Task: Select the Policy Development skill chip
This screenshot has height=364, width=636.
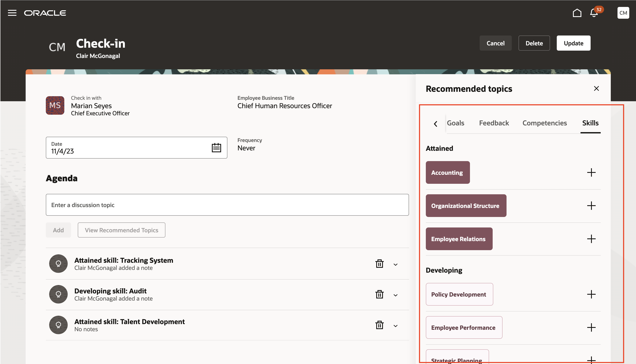Action: click(459, 294)
